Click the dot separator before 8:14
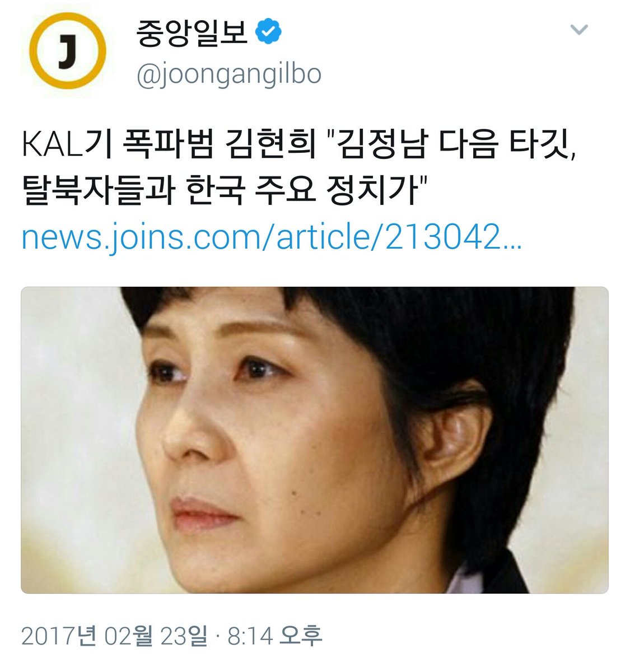Viewport: 630px width, 672px height. [x=217, y=637]
